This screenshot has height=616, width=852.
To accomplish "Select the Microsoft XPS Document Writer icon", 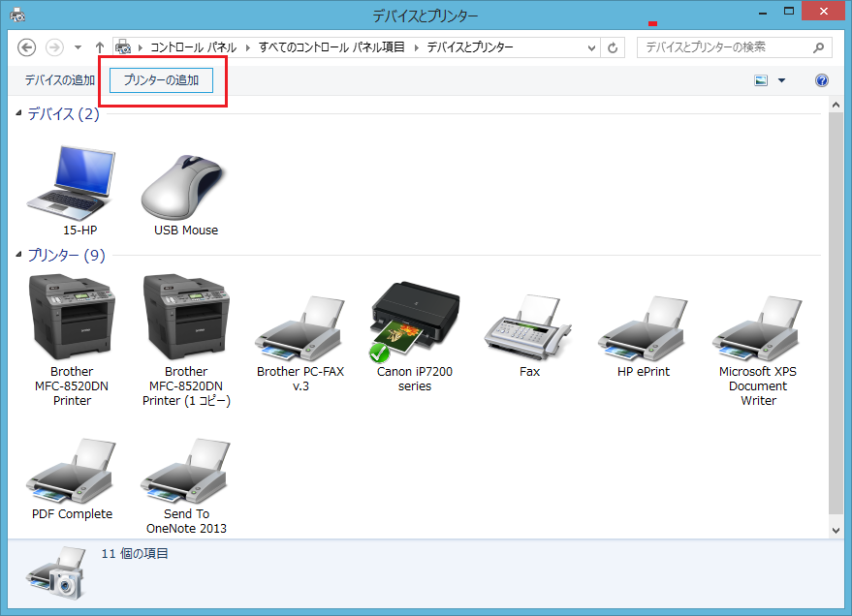I will pos(757,328).
